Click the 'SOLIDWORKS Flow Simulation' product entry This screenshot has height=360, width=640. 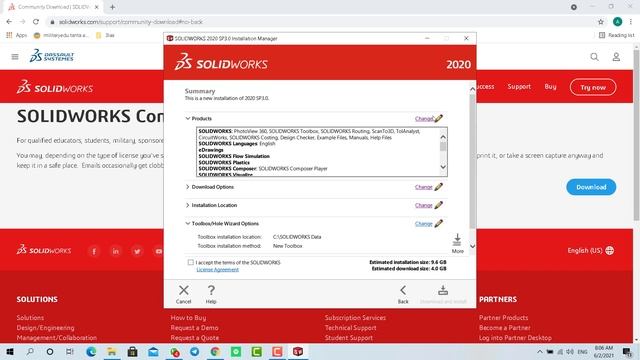(x=234, y=156)
